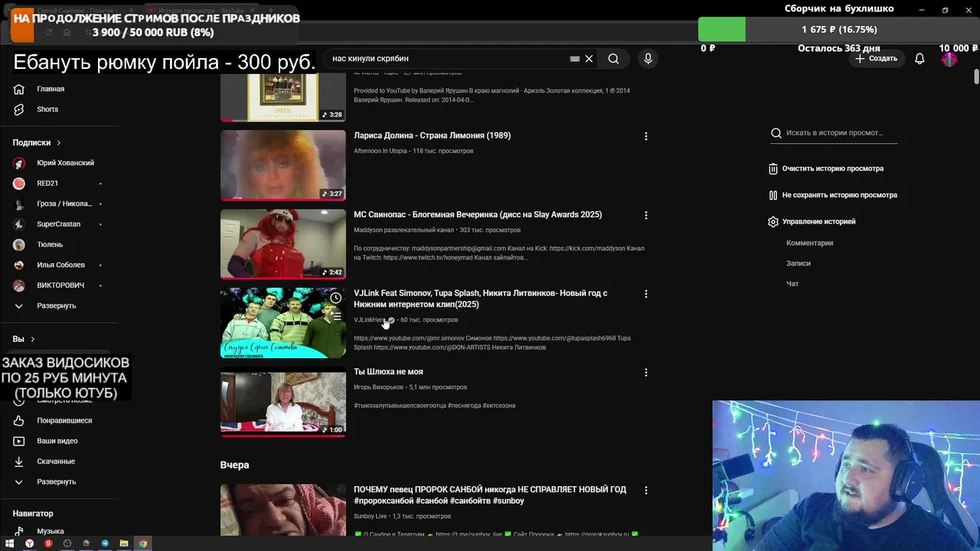The width and height of the screenshot is (980, 551).
Task: Open Ваши видео
Action: pyautogui.click(x=57, y=442)
